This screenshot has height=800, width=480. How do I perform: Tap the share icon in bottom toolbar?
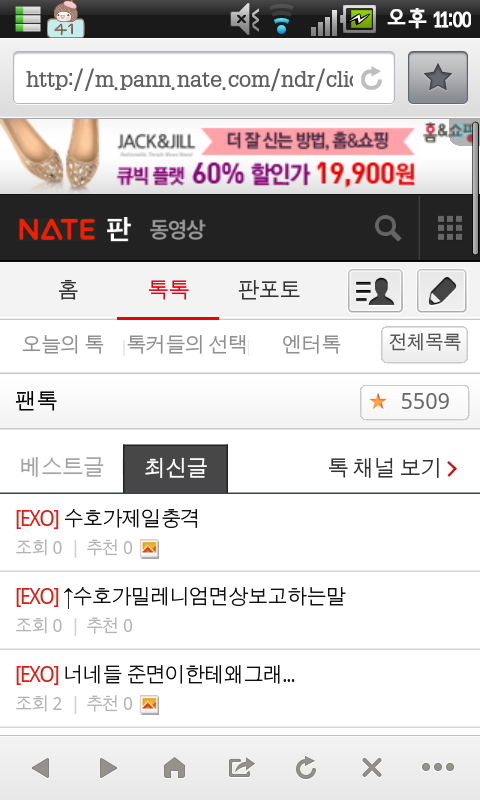[x=241, y=767]
